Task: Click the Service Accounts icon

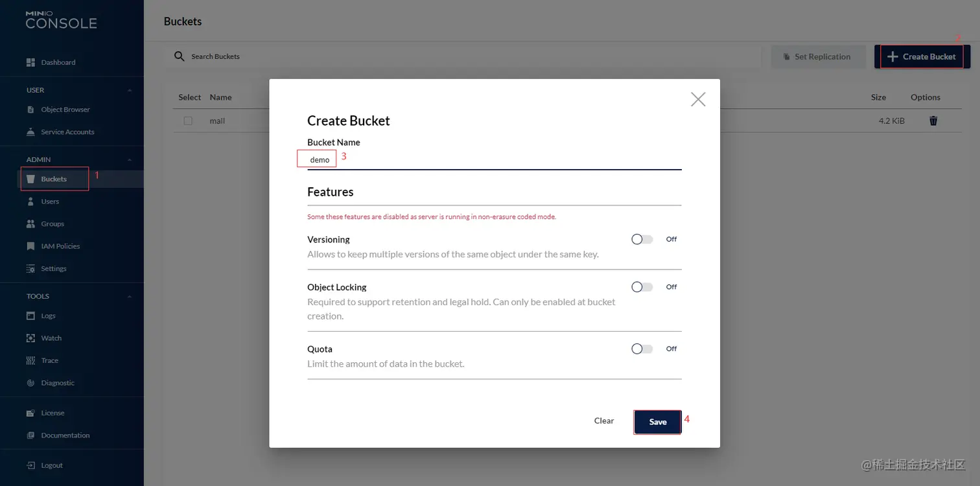Action: coord(30,132)
